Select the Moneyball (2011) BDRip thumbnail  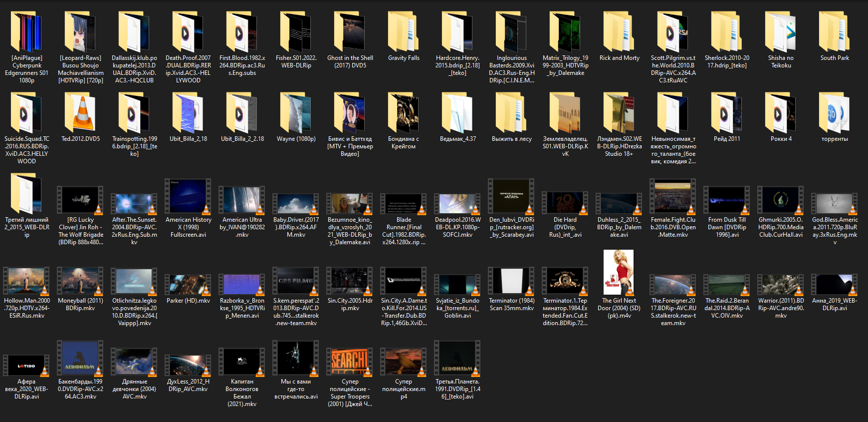(x=80, y=281)
